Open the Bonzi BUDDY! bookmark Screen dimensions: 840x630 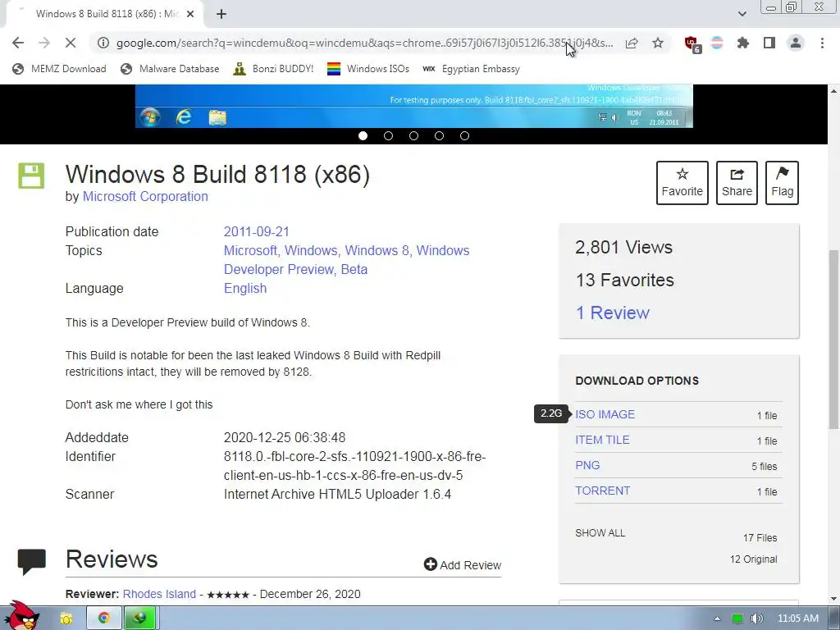273,69
